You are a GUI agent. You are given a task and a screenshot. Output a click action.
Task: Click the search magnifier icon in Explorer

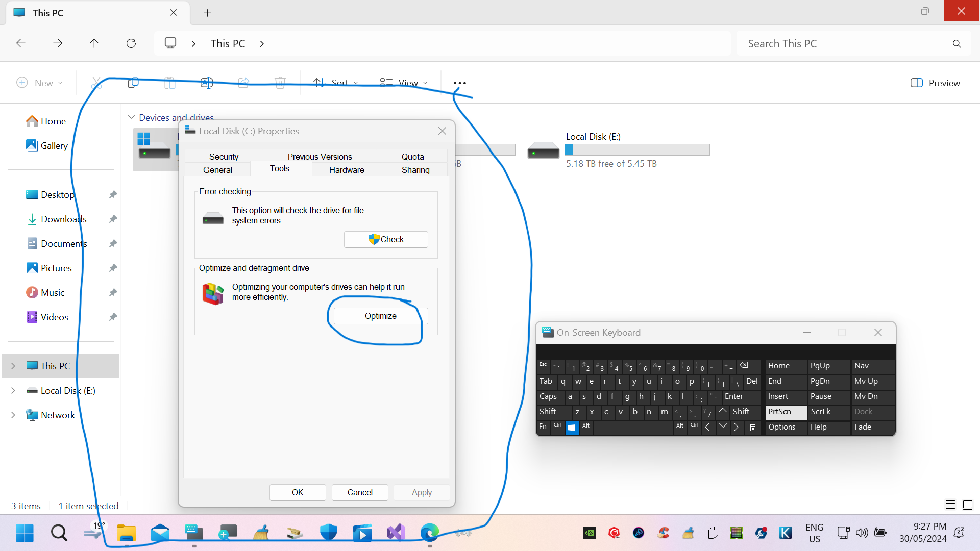pyautogui.click(x=957, y=44)
